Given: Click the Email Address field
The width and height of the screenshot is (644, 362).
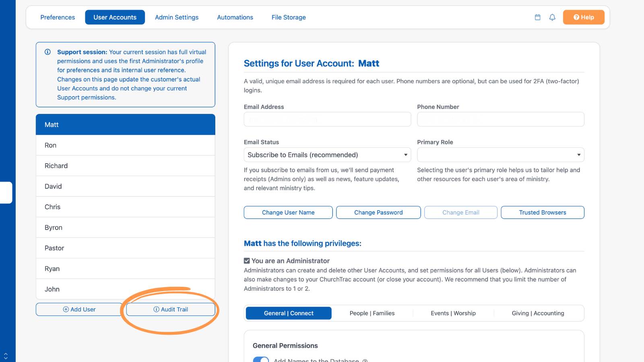Looking at the screenshot, I should click(327, 119).
